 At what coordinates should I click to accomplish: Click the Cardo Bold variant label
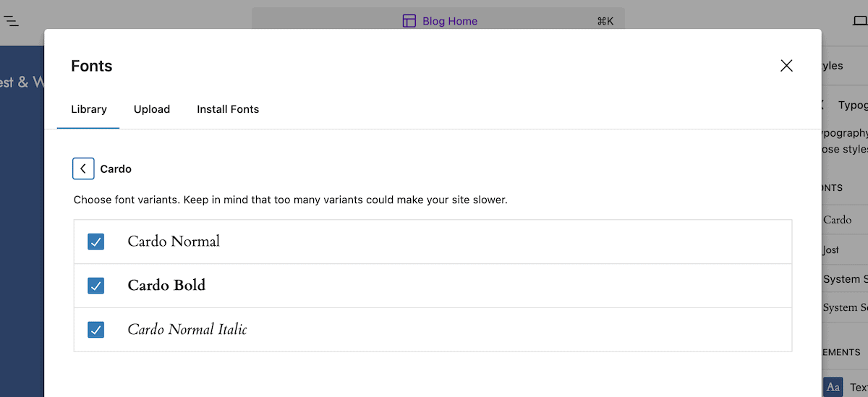click(166, 286)
